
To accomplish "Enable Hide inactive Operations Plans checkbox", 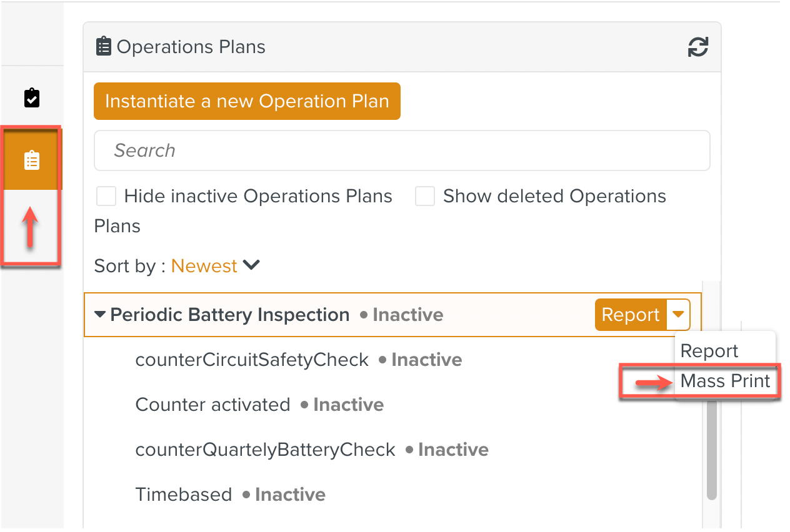I will pyautogui.click(x=106, y=197).
